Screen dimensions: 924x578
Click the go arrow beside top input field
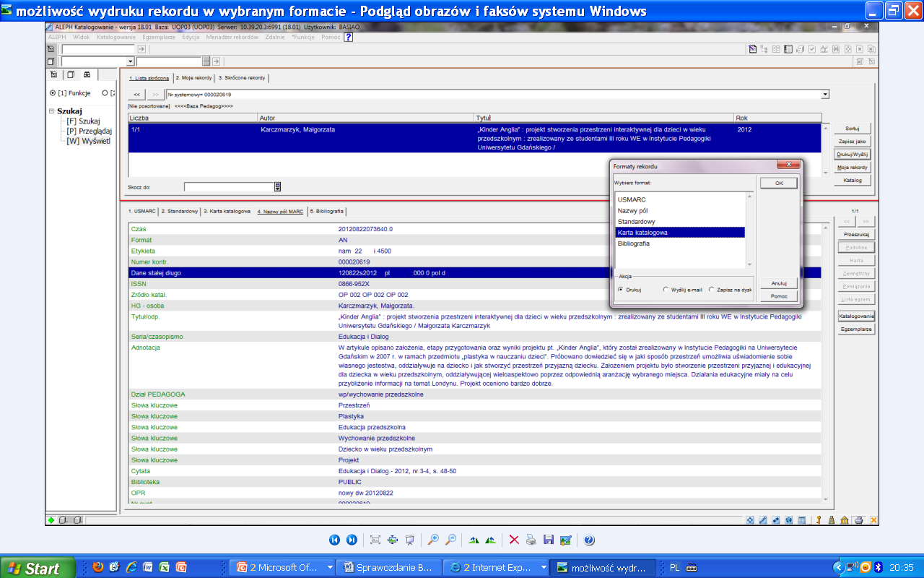[x=141, y=49]
